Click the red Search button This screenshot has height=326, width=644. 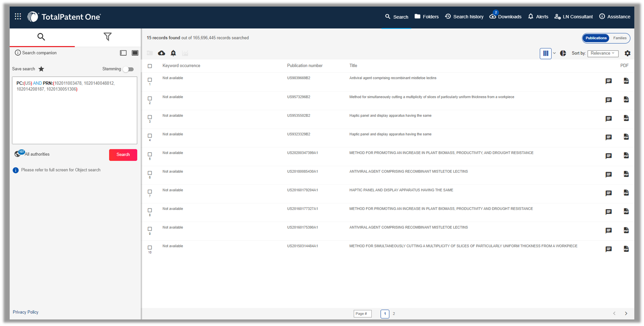(x=123, y=155)
